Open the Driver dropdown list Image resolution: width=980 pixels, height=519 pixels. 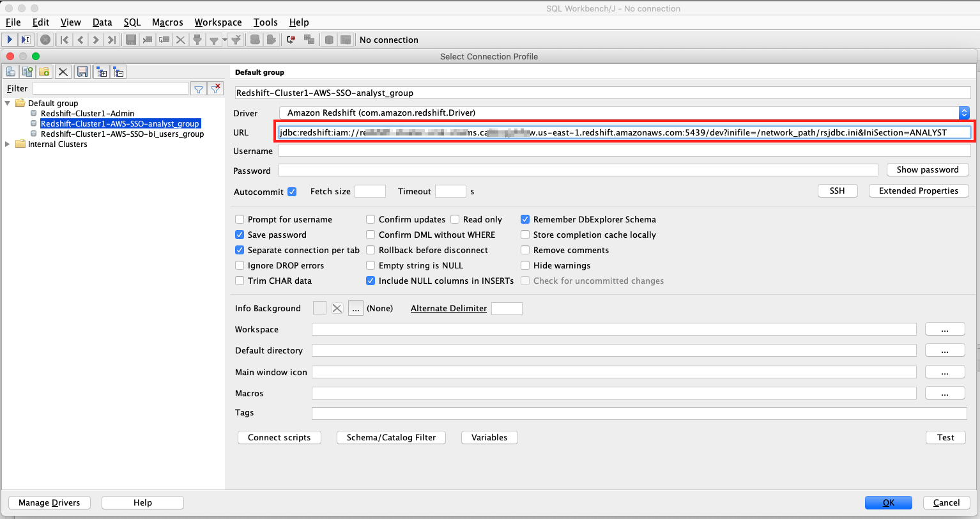tap(964, 113)
